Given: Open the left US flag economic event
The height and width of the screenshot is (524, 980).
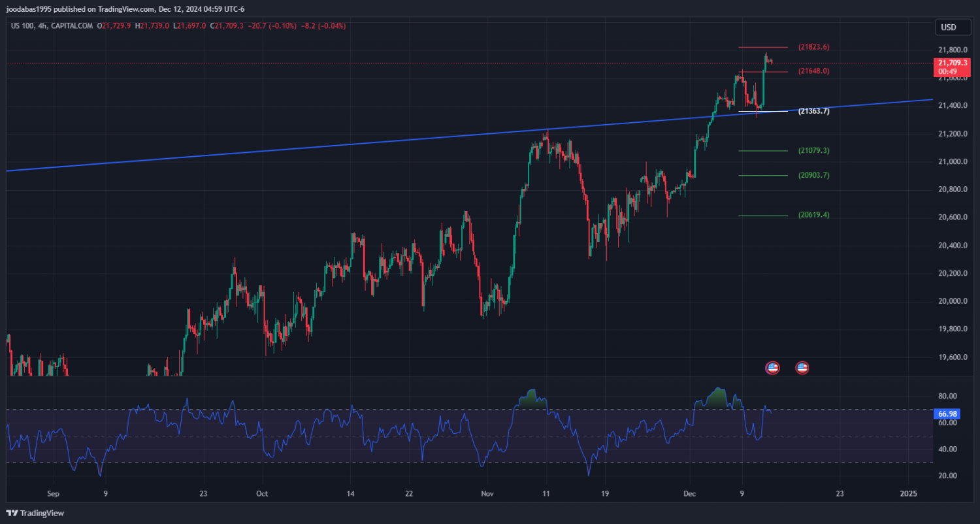Looking at the screenshot, I should (772, 368).
